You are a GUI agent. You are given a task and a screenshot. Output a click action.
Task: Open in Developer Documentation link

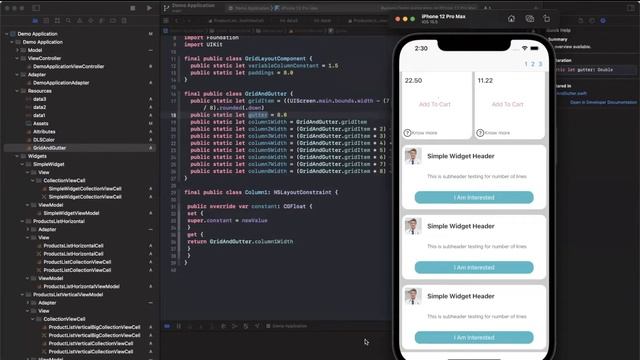coord(603,102)
